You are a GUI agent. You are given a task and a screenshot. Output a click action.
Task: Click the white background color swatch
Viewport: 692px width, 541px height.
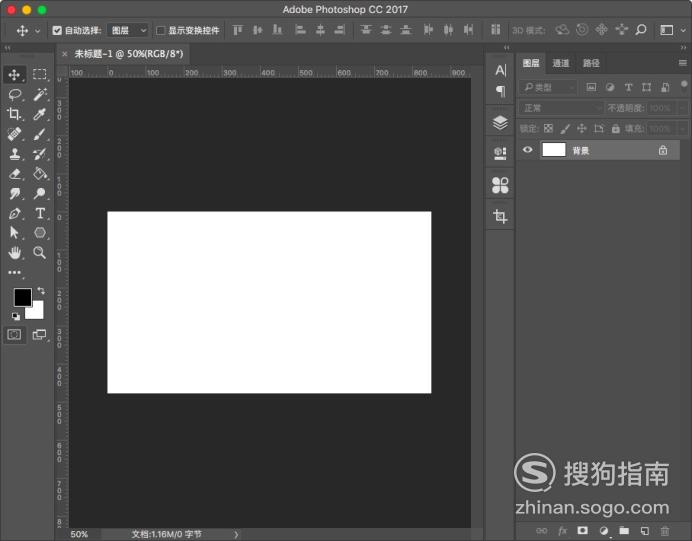coord(37,312)
